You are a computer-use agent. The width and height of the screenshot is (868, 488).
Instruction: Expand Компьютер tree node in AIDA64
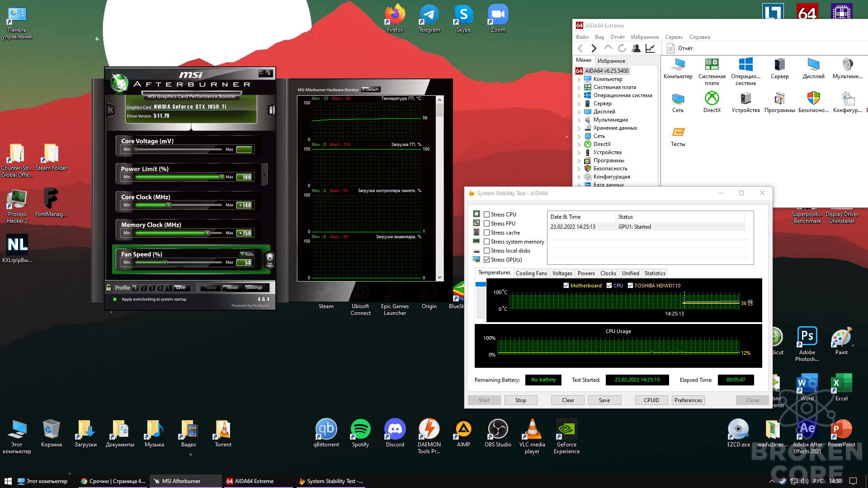[x=579, y=79]
